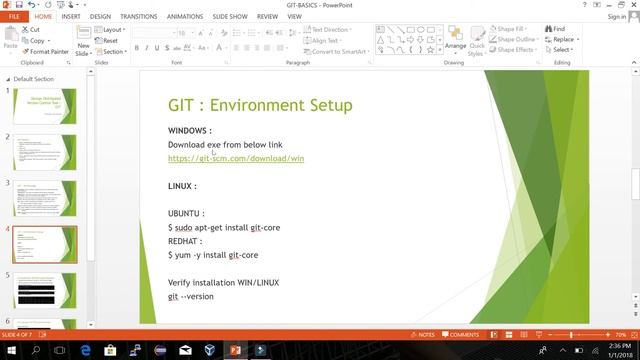Expand the shapes gallery More arrow
The width and height of the screenshot is (640, 360).
440,50
